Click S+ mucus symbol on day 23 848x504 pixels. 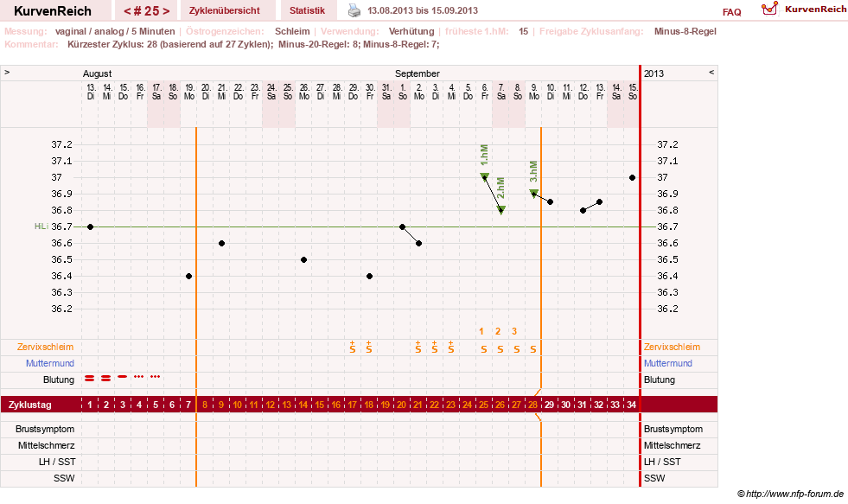coord(451,348)
